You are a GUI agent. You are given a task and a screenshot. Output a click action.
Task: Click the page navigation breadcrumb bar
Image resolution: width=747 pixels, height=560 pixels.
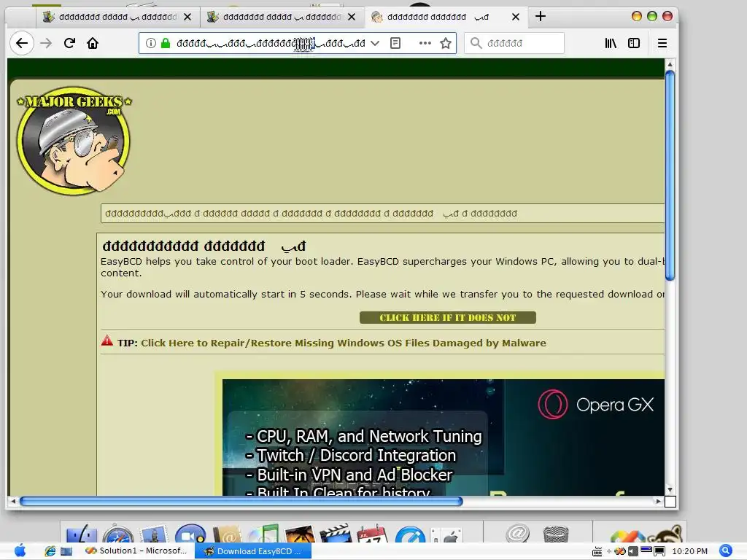(x=382, y=214)
